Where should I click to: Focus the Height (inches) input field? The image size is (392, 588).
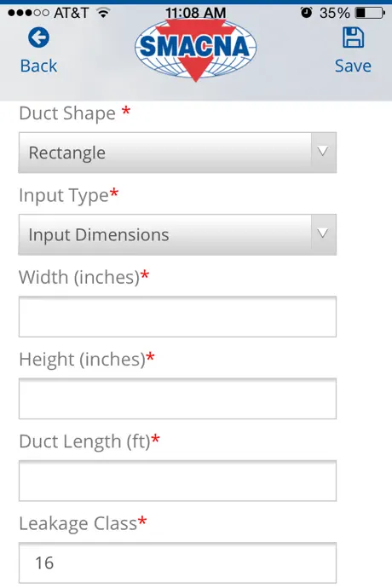(177, 399)
